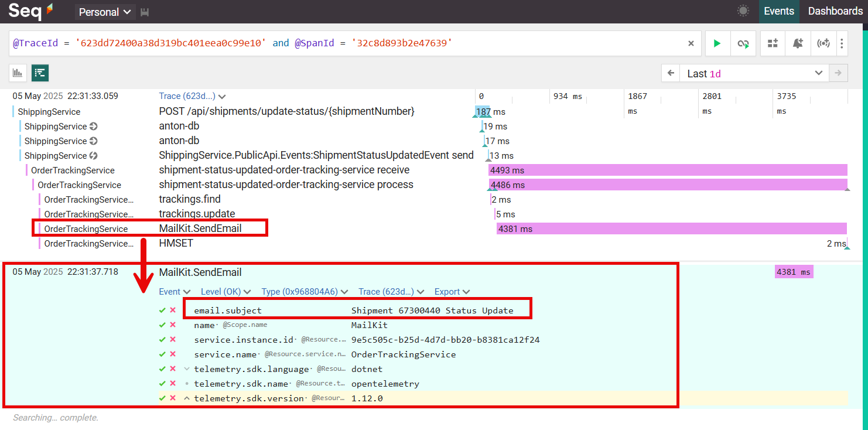Click the green check beside service.name
The width and height of the screenshot is (868, 430).
[162, 354]
